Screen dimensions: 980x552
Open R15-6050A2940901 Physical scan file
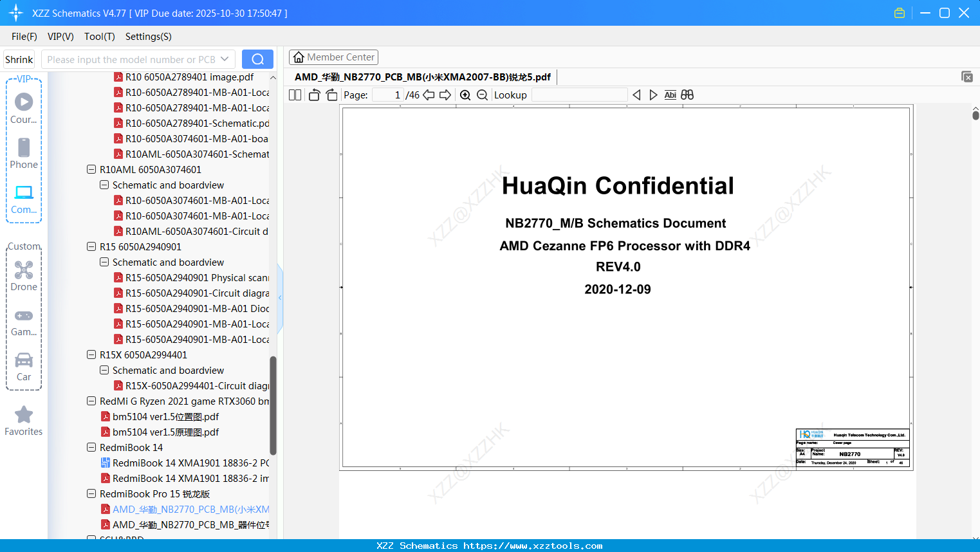click(192, 278)
